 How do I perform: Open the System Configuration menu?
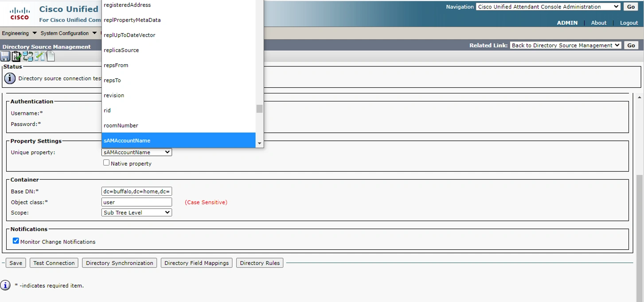(x=68, y=33)
